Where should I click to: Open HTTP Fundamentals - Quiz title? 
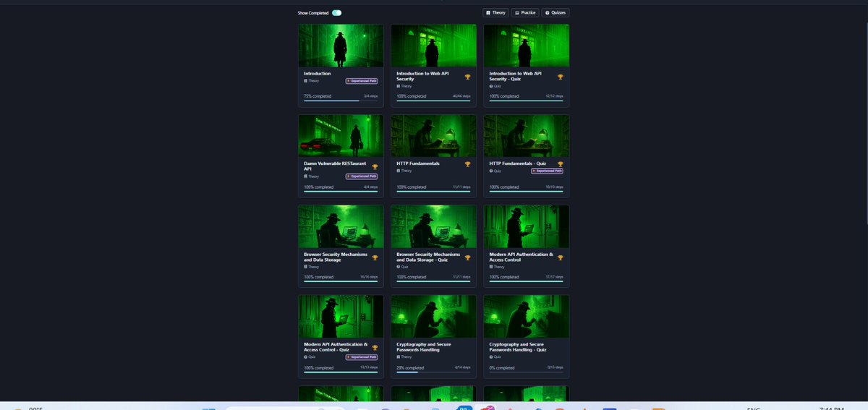(516, 163)
